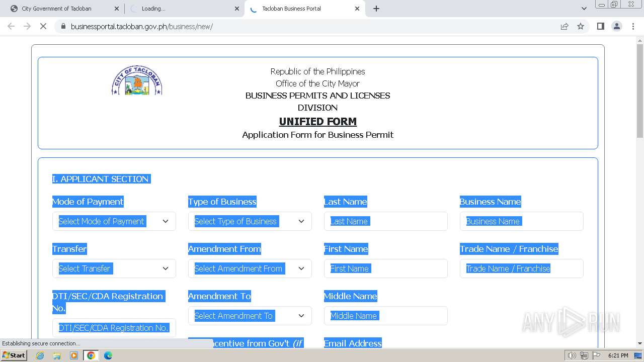Click the Business Name input field
Image resolution: width=644 pixels, height=362 pixels.
[522, 221]
